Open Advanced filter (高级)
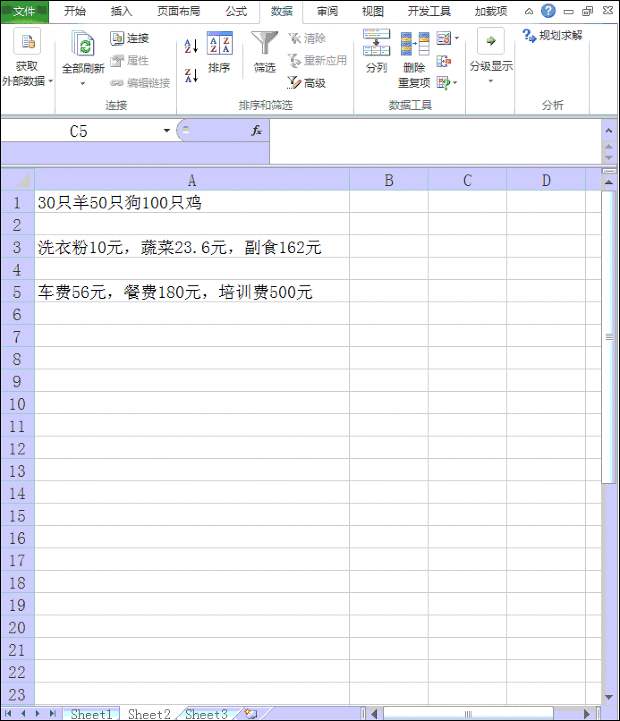This screenshot has height=721, width=620. pos(307,83)
